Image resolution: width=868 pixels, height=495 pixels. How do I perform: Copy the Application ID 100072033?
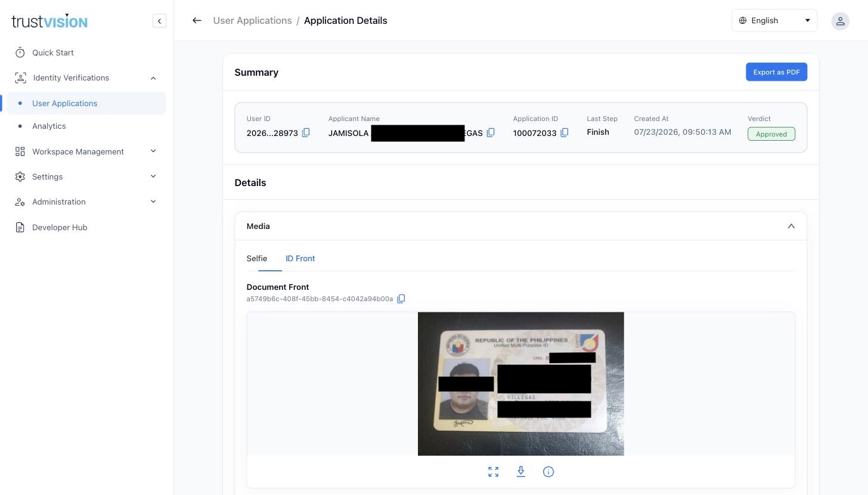coord(565,133)
